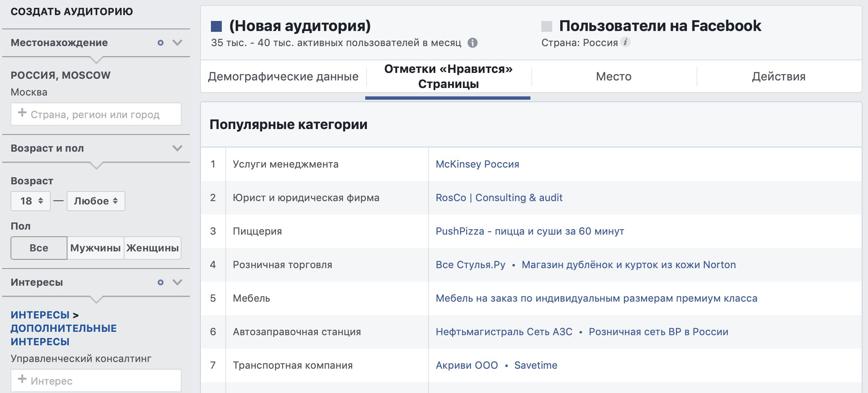The width and height of the screenshot is (868, 393).
Task: Collapse the Местонахождение section chevron
Action: tap(177, 43)
